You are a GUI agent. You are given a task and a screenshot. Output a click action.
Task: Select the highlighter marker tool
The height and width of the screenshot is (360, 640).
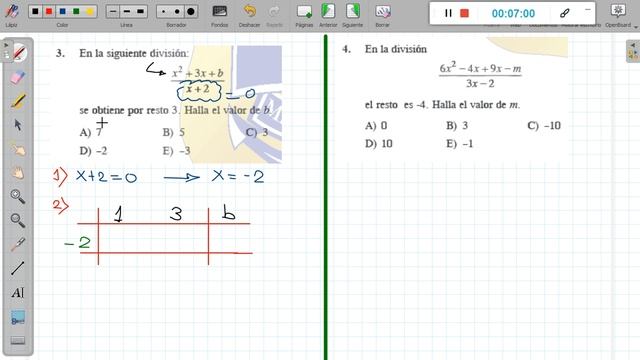click(x=18, y=101)
